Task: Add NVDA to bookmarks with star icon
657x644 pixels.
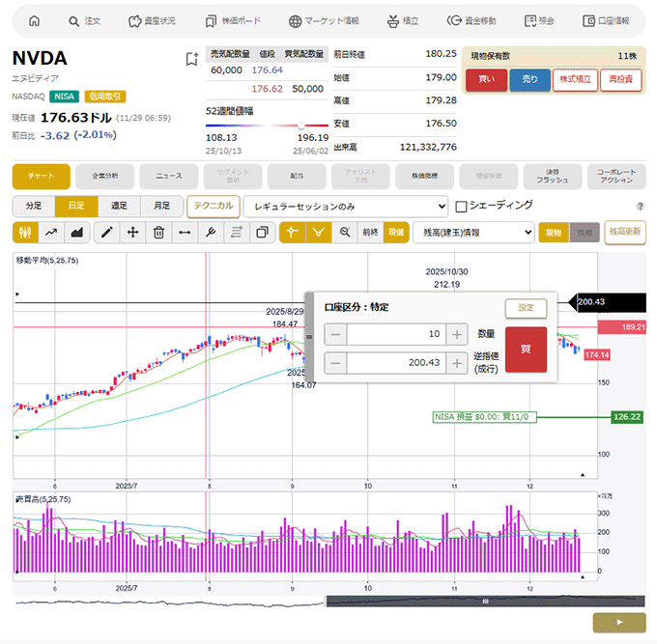Action: (x=191, y=59)
